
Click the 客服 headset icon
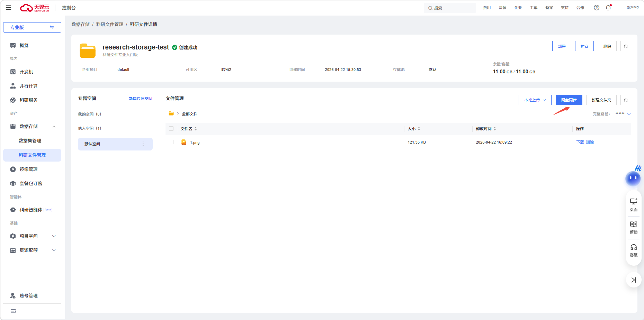click(x=634, y=250)
